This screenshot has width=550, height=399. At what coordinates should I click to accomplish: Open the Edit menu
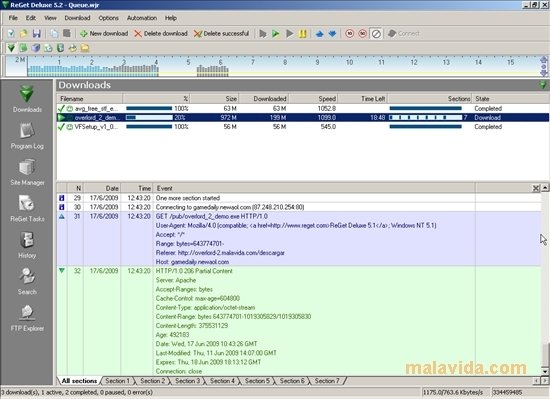[31, 18]
